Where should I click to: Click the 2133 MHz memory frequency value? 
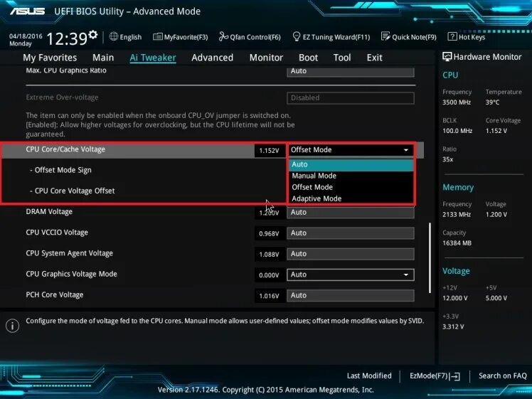pyautogui.click(x=457, y=215)
